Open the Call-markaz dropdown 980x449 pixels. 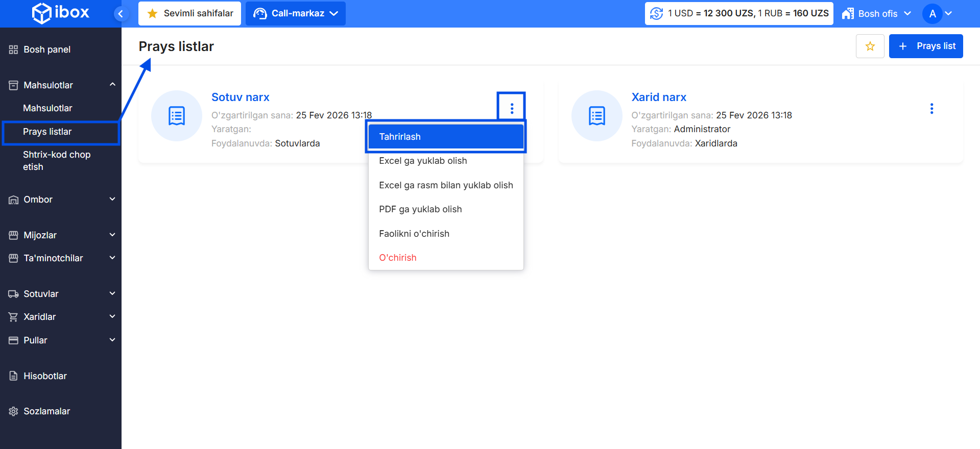point(296,14)
